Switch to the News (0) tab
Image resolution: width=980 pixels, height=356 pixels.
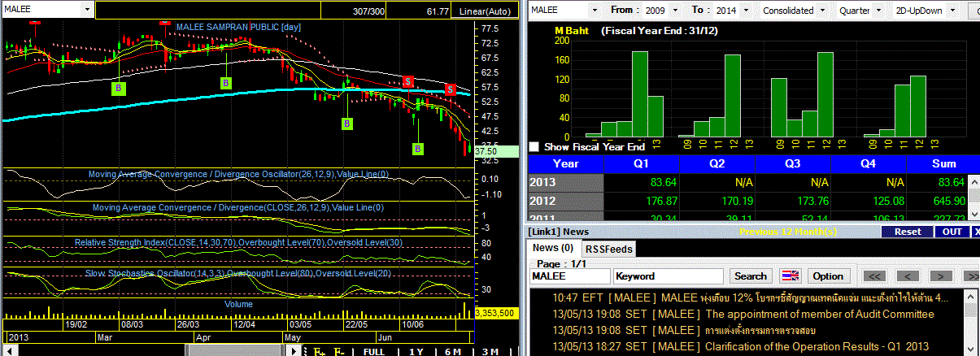click(552, 248)
